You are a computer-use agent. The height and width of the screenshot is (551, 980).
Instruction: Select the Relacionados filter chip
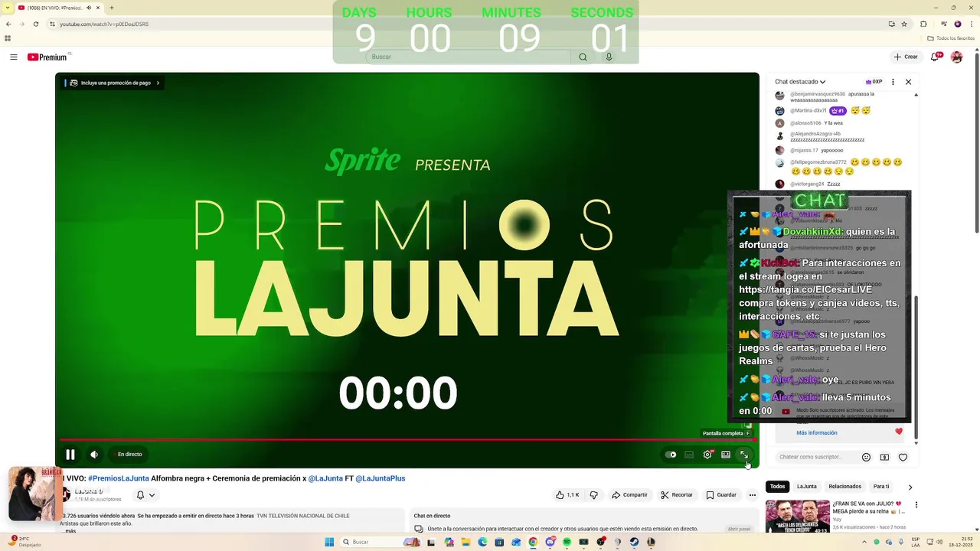tap(844, 487)
